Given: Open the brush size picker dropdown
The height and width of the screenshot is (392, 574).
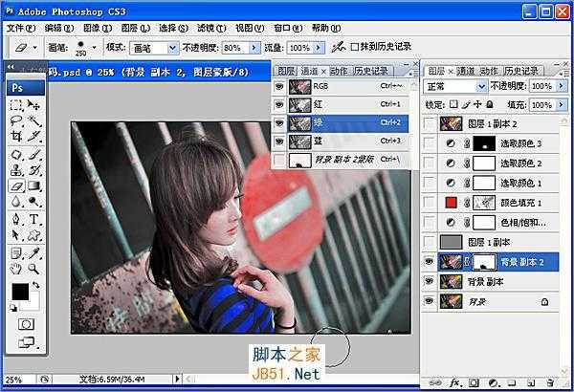Looking at the screenshot, I should pos(94,47).
